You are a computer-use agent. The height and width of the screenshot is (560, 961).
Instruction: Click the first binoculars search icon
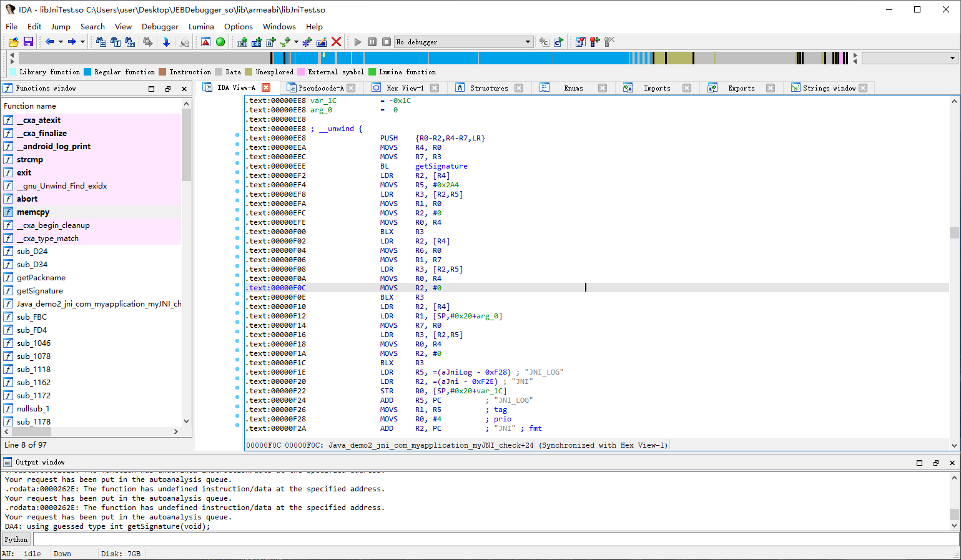tap(101, 42)
